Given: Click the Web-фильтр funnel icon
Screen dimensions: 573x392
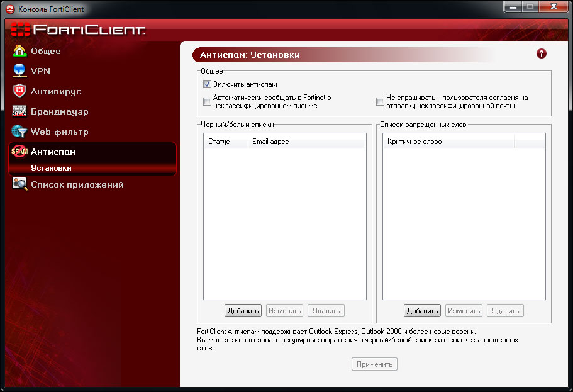Looking at the screenshot, I should 19,132.
